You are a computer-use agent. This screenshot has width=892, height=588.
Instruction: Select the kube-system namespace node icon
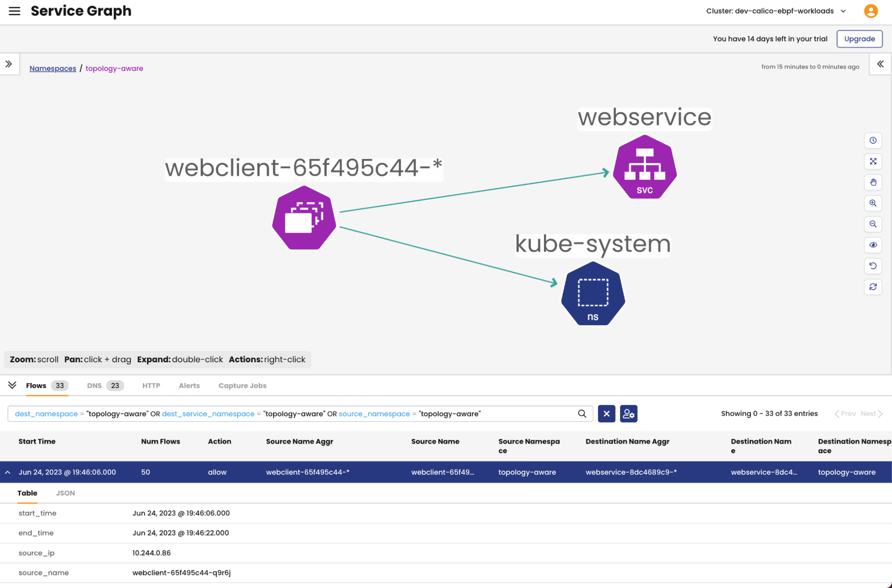click(x=593, y=294)
